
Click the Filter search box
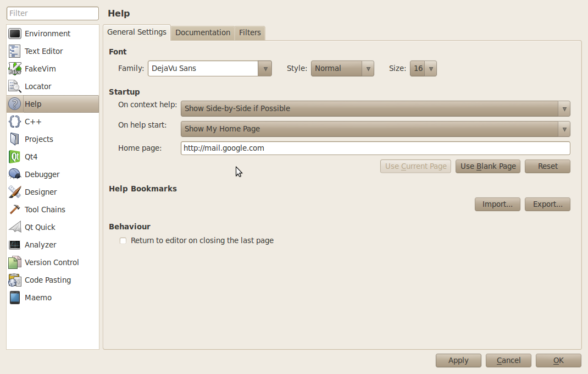[53, 13]
